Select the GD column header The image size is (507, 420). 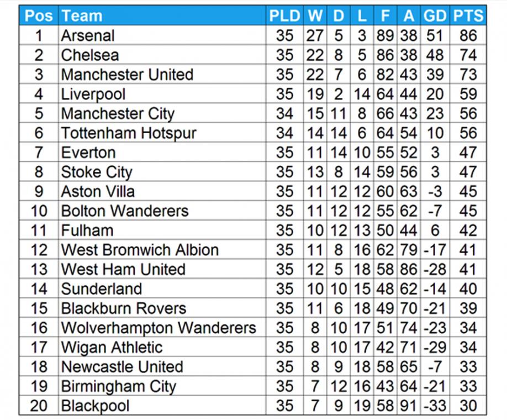click(x=435, y=15)
